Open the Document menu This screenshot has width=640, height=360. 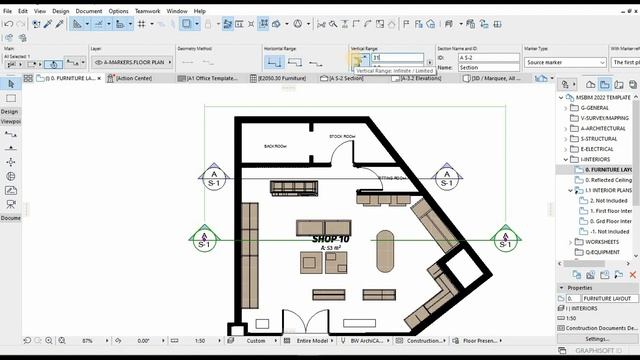[89, 11]
